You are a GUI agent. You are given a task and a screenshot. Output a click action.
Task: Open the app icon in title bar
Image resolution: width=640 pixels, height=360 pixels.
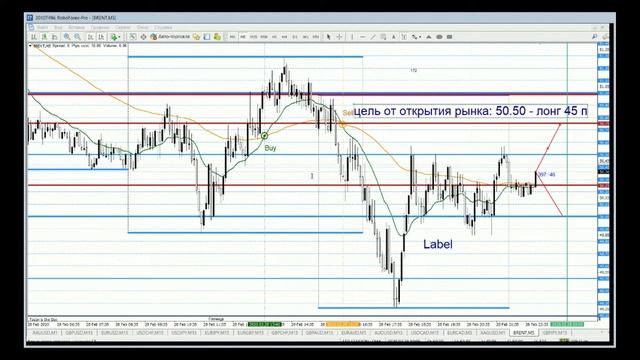[29, 18]
